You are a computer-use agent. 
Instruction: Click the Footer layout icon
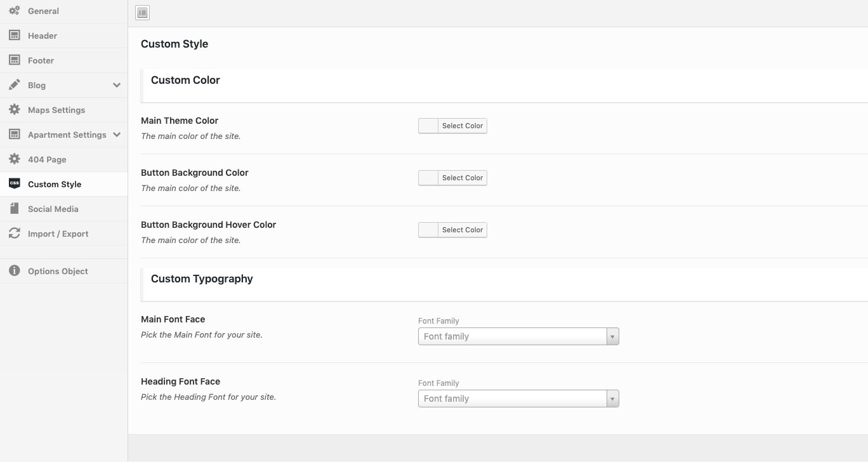click(x=14, y=60)
